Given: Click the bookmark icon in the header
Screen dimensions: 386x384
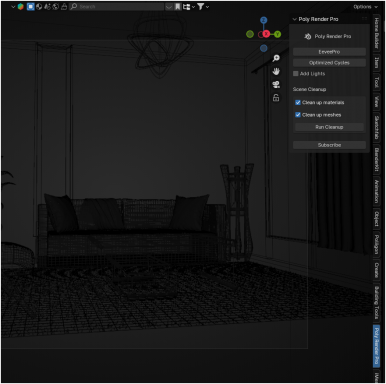Looking at the screenshot, I should 178,7.
